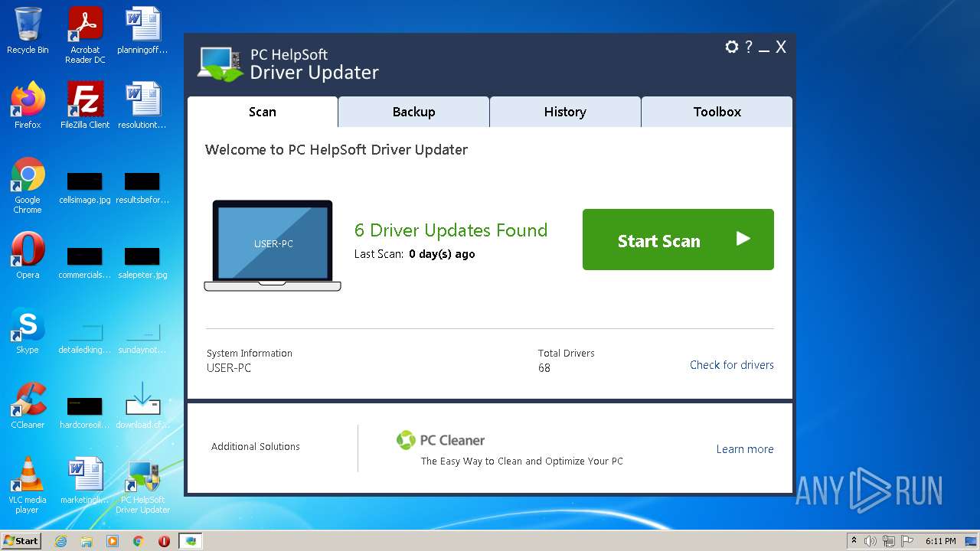Open the Backup tab
Image resolution: width=980 pixels, height=551 pixels.
click(413, 112)
